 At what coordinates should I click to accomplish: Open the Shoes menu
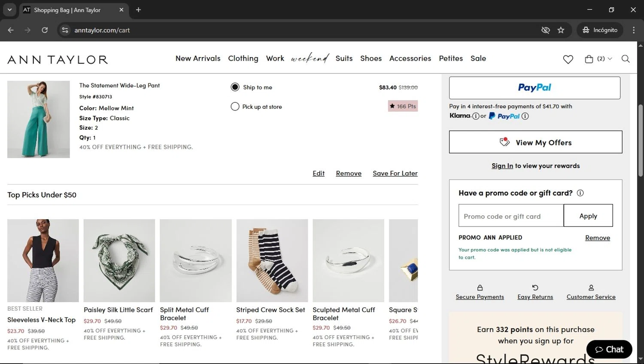point(371,58)
